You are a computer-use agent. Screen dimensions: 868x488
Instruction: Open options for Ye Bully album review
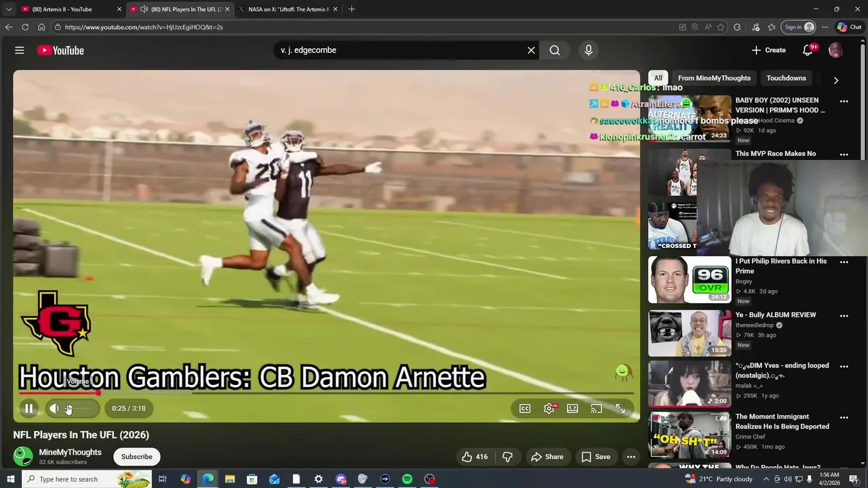844,316
